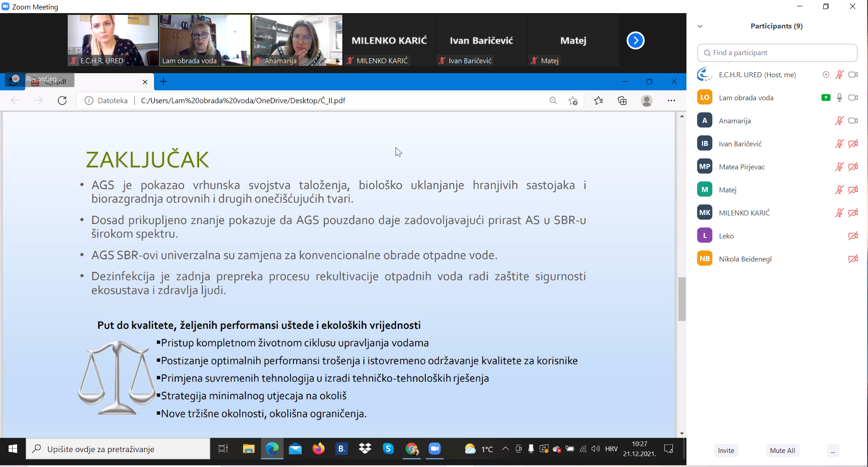Click the Invite button
The image size is (868, 467).
tap(726, 451)
